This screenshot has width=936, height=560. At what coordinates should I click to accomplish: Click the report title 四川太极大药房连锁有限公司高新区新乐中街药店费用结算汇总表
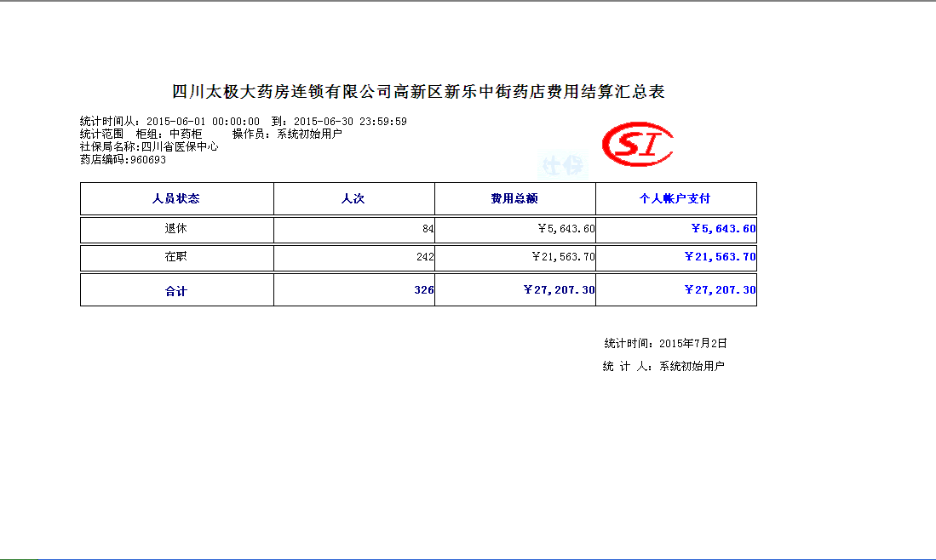(418, 92)
